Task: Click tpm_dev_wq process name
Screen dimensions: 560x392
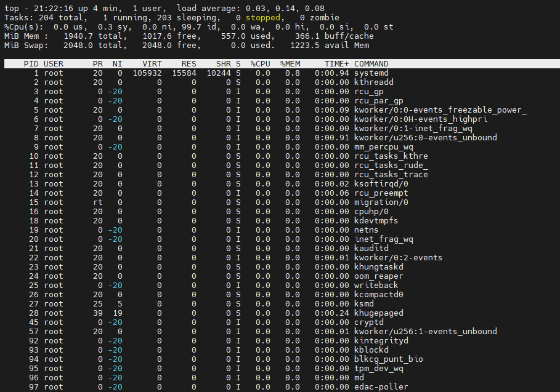Action: pyautogui.click(x=379, y=369)
